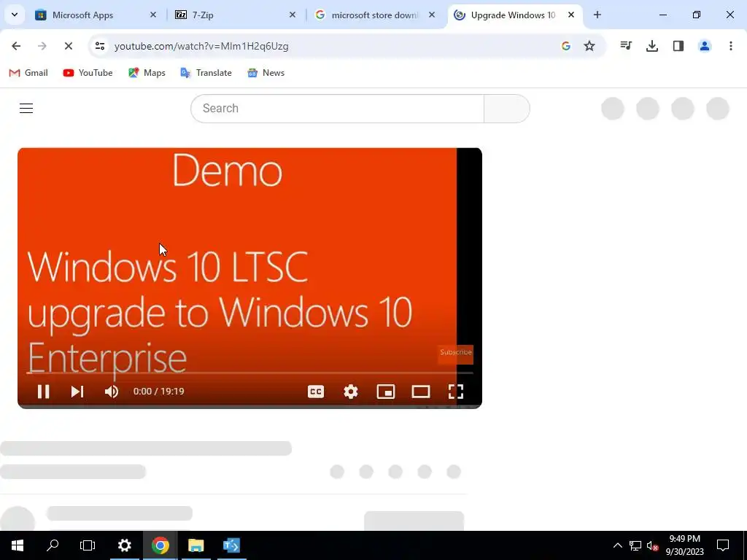The width and height of the screenshot is (747, 560).
Task: Open the muted speaker tray icon
Action: (x=653, y=545)
